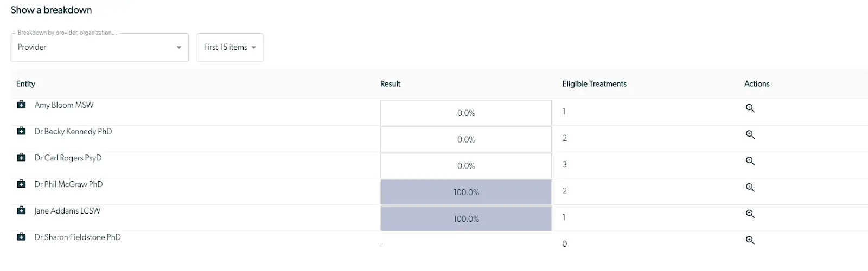The height and width of the screenshot is (271, 868).
Task: Click magnifier action for Jane Addams LCSW
Action: 750,214
